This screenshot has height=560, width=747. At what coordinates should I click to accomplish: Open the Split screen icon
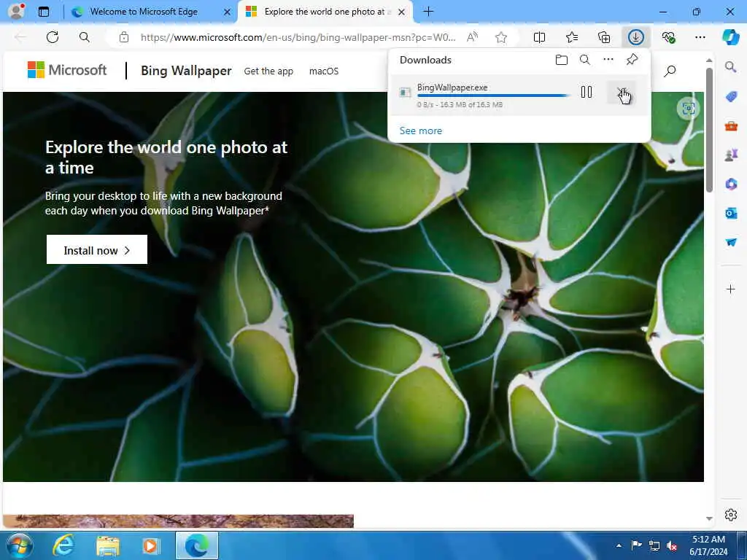[539, 37]
